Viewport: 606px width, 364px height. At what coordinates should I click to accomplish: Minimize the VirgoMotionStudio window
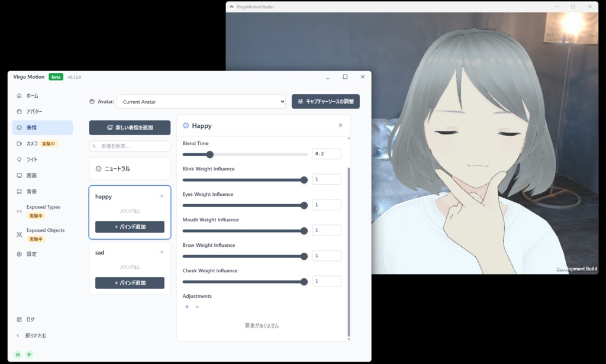coord(557,7)
